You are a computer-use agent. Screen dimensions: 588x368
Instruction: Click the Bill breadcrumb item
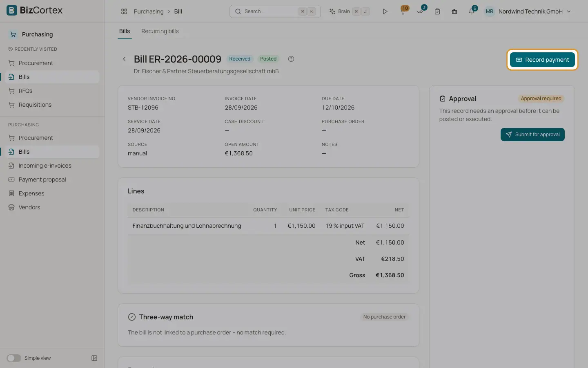tap(178, 11)
